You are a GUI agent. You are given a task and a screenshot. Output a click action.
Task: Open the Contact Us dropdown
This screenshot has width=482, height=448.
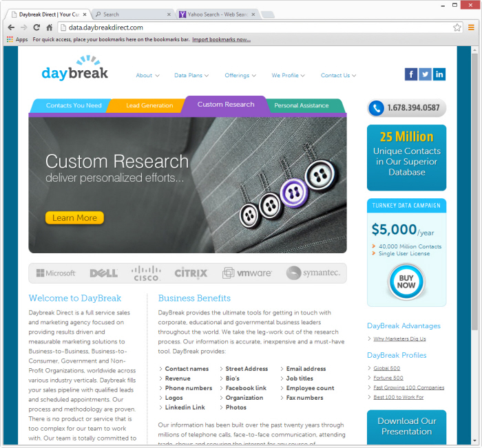[x=339, y=76]
